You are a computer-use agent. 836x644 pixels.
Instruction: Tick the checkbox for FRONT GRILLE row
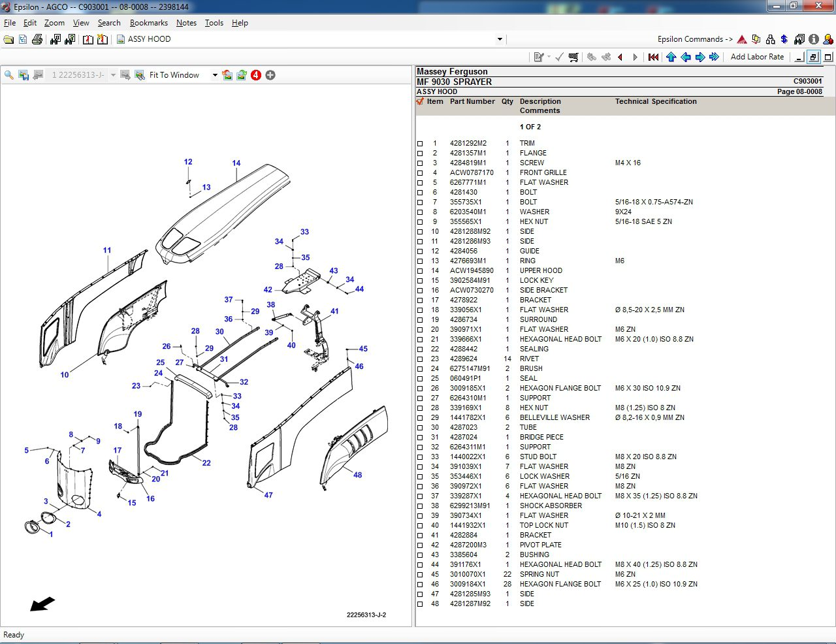tap(420, 173)
